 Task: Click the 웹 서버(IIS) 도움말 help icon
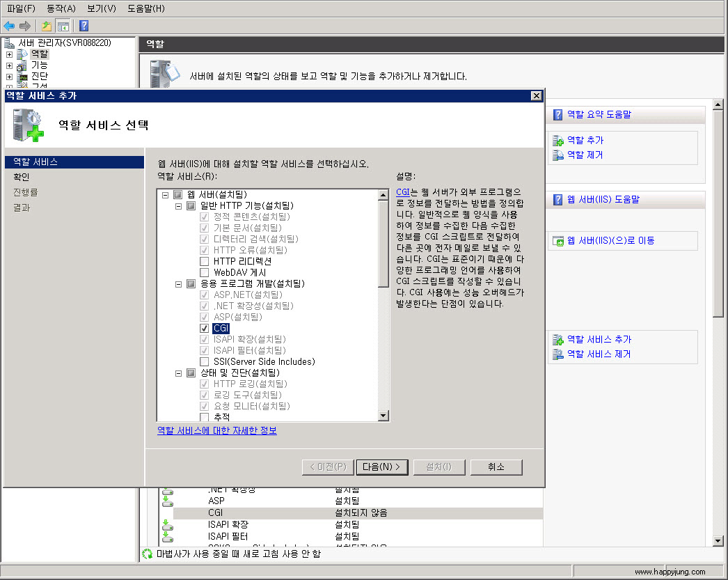[x=557, y=200]
